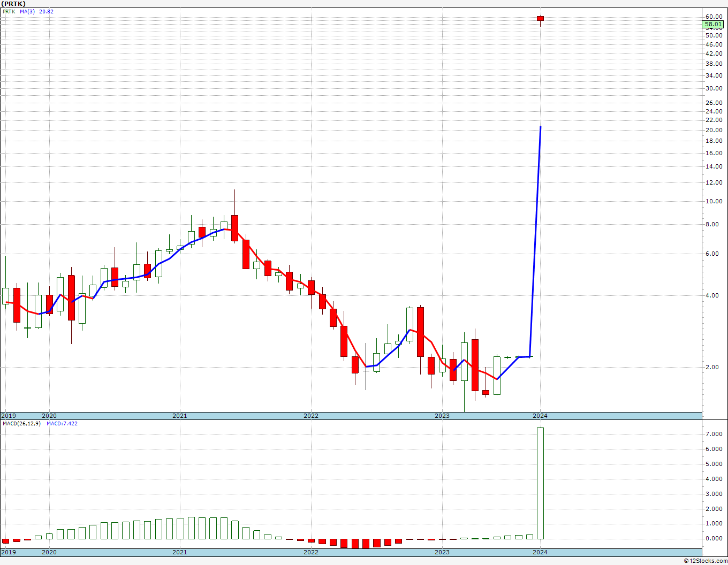Click the 34.00 price axis label
Image resolution: width=728 pixels, height=565 pixels.
(714, 75)
